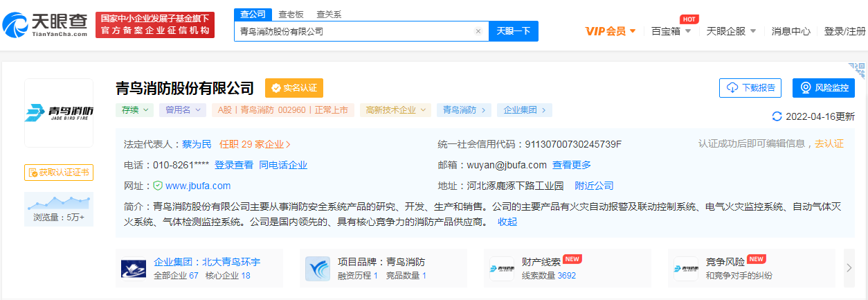This screenshot has height=300, width=868.
Task: Open the 财产线索 card title
Action: pyautogui.click(x=541, y=262)
